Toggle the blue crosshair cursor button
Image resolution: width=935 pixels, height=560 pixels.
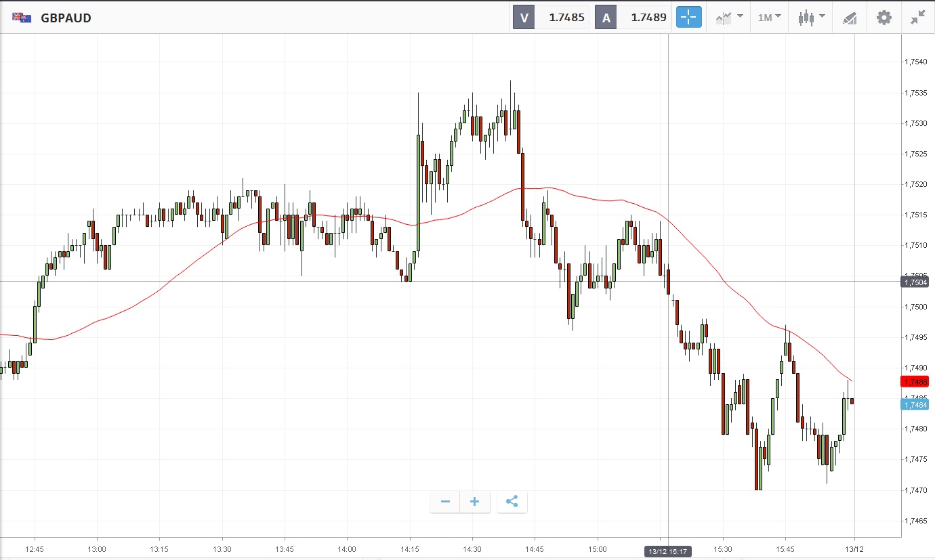tap(688, 18)
